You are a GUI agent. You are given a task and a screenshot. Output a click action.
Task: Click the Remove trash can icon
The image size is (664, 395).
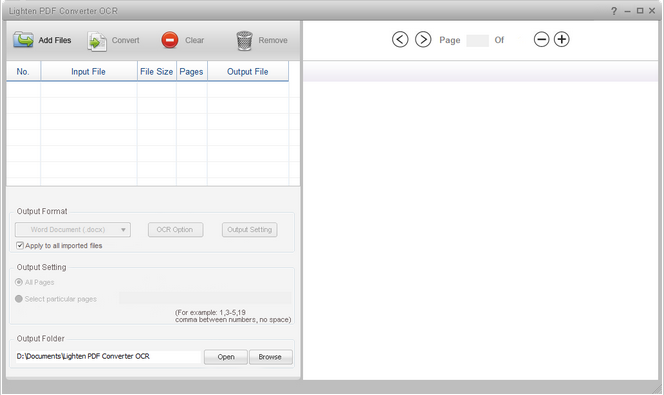tap(244, 41)
